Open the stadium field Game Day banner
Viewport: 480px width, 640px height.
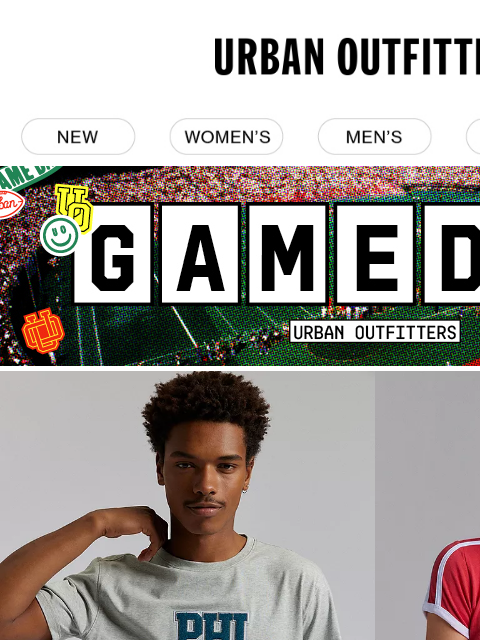(x=240, y=266)
